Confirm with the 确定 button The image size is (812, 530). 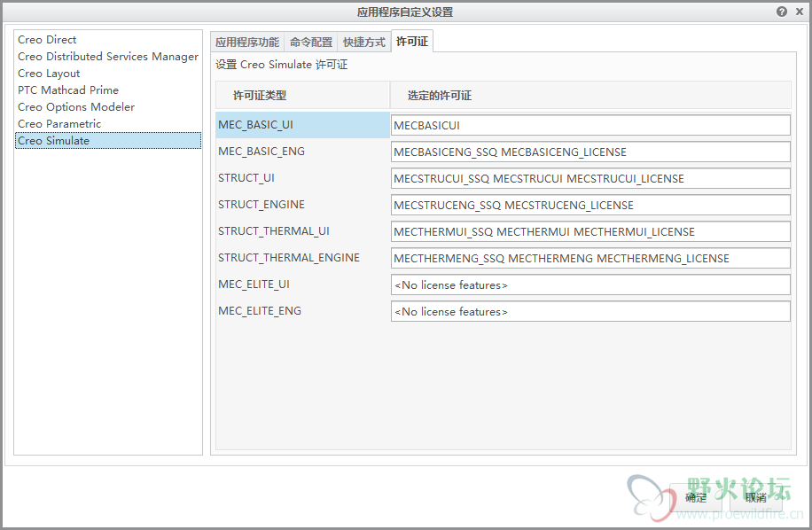[x=696, y=497]
